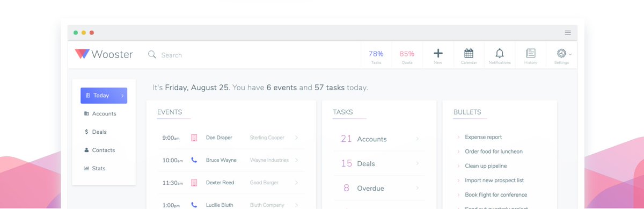Click the Order food for luncheon bullet
The height and width of the screenshot is (209, 644).
point(494,152)
